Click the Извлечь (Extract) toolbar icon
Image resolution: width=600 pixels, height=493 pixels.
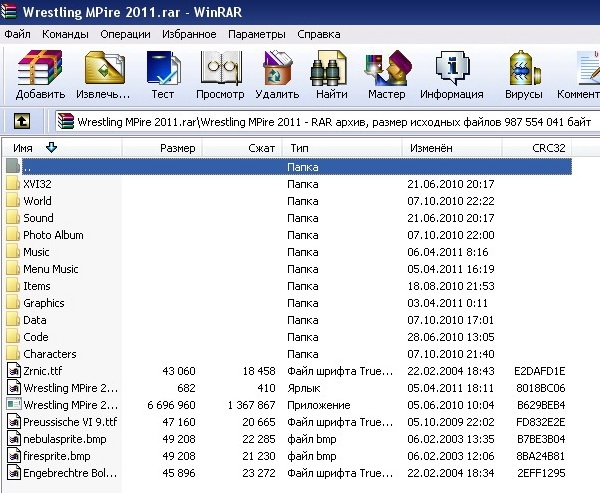point(104,68)
